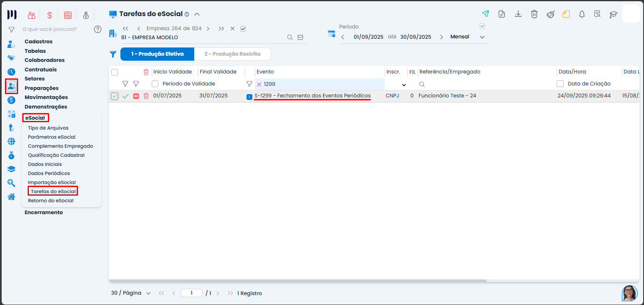
Task: Clear the 1299 event filter with red X
Action: tap(259, 84)
